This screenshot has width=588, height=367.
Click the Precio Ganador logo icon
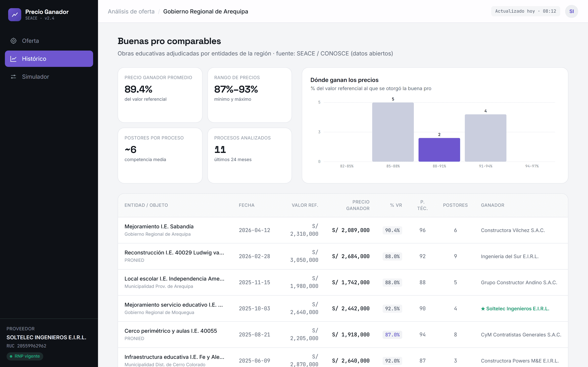click(14, 14)
